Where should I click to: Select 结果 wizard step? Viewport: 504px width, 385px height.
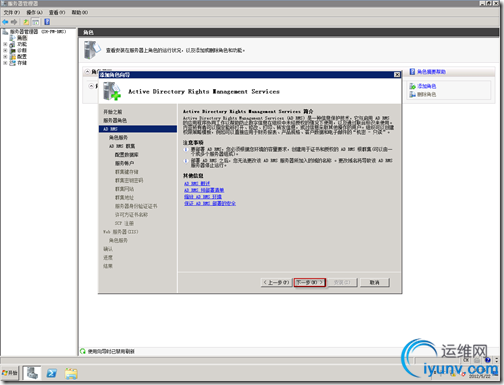108,266
